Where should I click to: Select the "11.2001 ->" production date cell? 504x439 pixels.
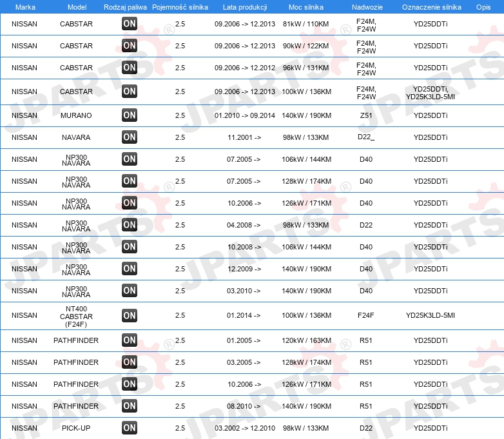click(x=244, y=137)
